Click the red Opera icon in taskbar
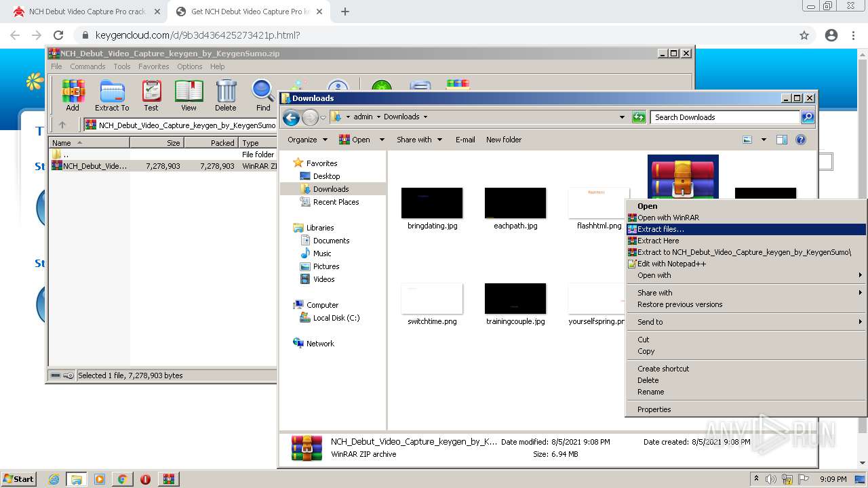Image resolution: width=868 pixels, height=488 pixels. (x=145, y=479)
